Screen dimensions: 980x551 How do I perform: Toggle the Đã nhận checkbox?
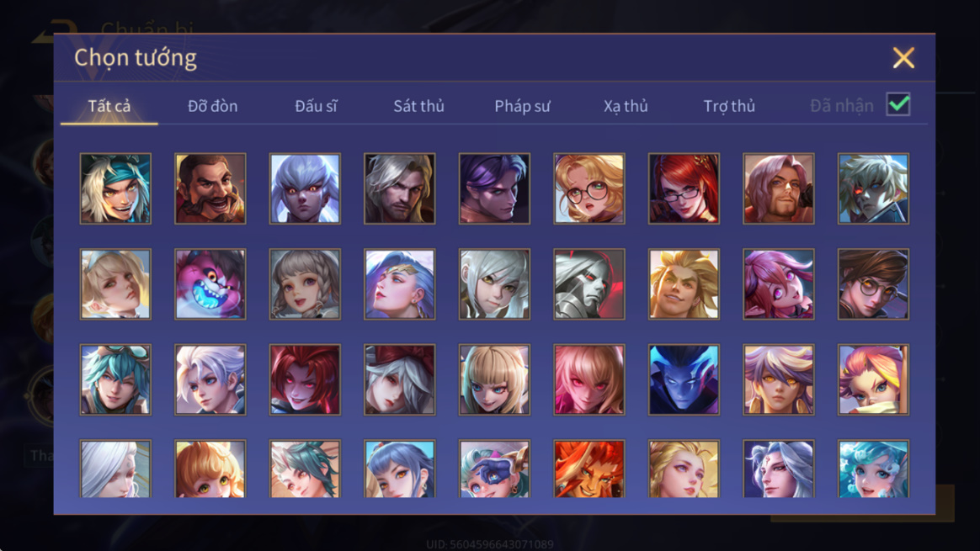(898, 104)
